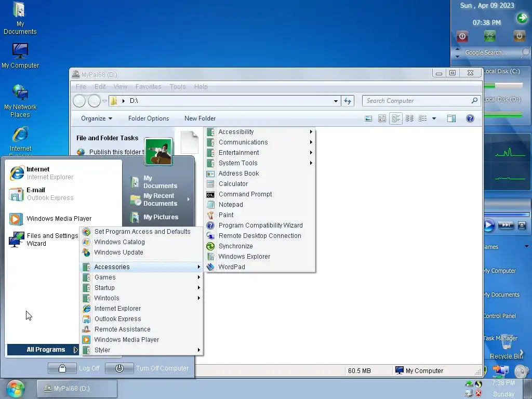This screenshot has height=399, width=532.
Task: Expand the Styler submenu
Action: [x=141, y=350]
